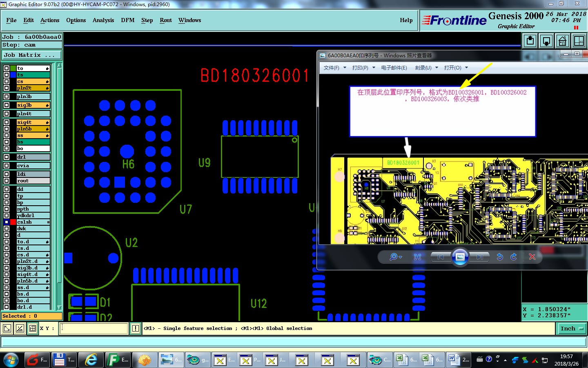Start slideshow in Photo Viewer
The height and width of the screenshot is (368, 588).
[460, 257]
